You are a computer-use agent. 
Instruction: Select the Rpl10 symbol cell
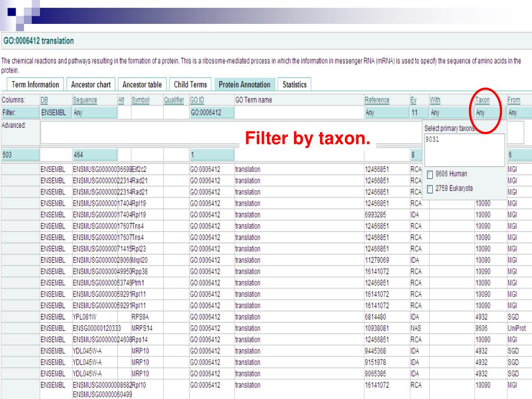point(138,385)
